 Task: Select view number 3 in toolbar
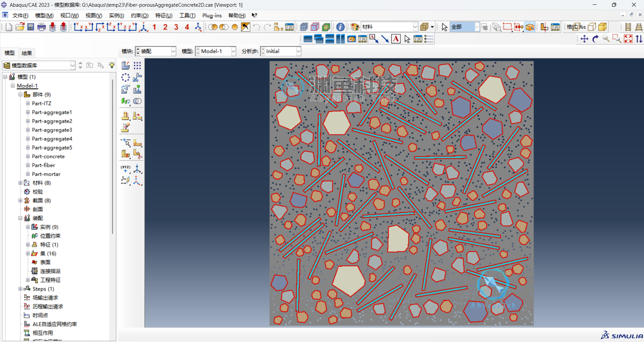(x=176, y=27)
